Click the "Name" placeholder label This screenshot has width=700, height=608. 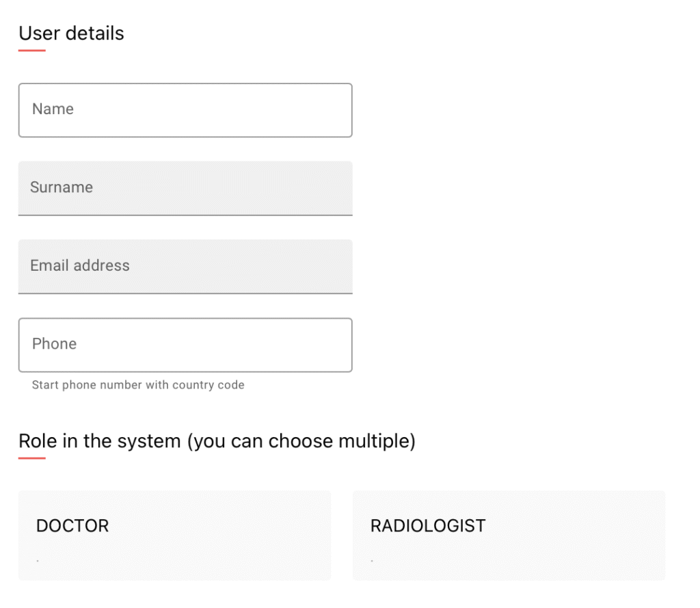pyautogui.click(x=53, y=109)
